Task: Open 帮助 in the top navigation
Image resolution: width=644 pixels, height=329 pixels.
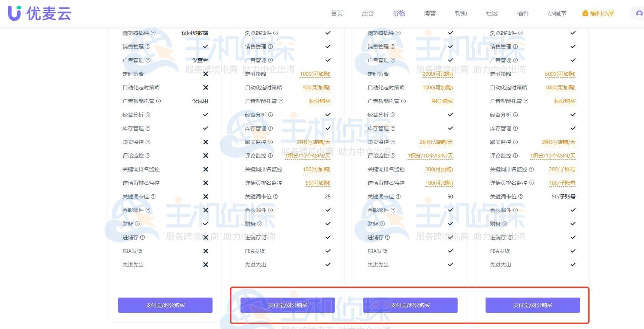Action: pos(461,13)
